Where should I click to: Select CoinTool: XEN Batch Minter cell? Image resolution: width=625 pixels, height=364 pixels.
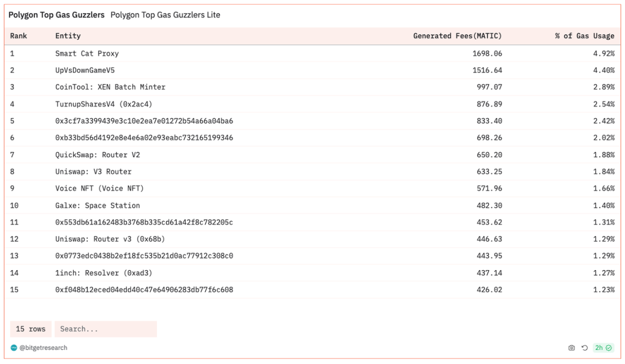[111, 87]
